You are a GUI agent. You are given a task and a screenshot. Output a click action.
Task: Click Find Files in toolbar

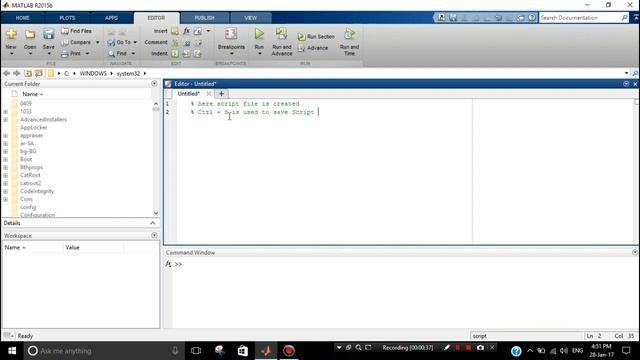[76, 31]
